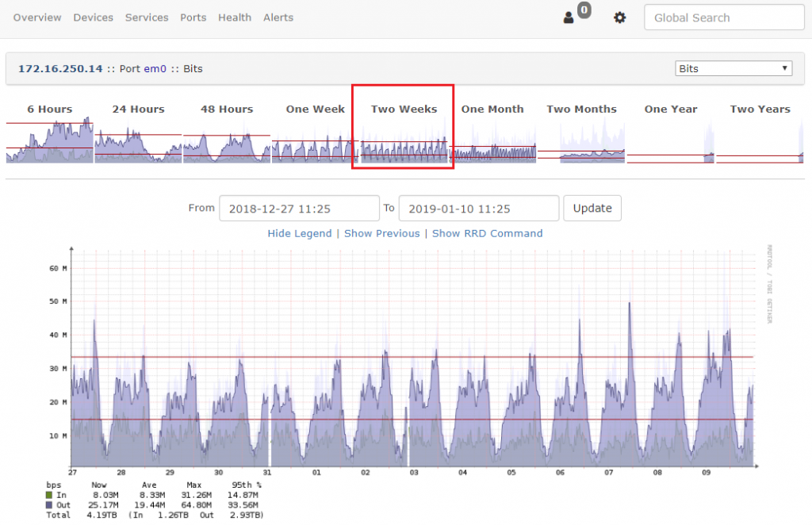Click the purple Out legend swatch
The height and width of the screenshot is (525, 812).
[x=49, y=505]
